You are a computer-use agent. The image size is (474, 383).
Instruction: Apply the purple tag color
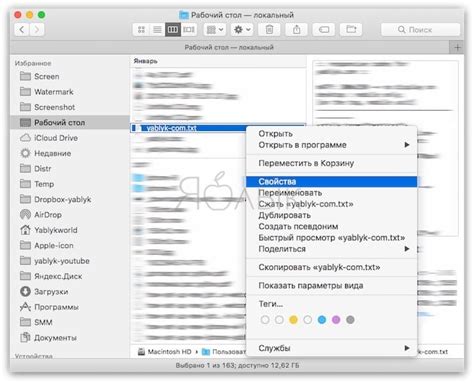pos(336,320)
